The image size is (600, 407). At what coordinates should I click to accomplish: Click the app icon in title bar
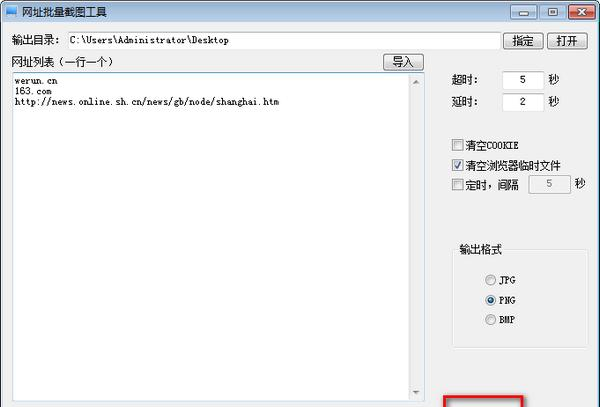click(11, 11)
